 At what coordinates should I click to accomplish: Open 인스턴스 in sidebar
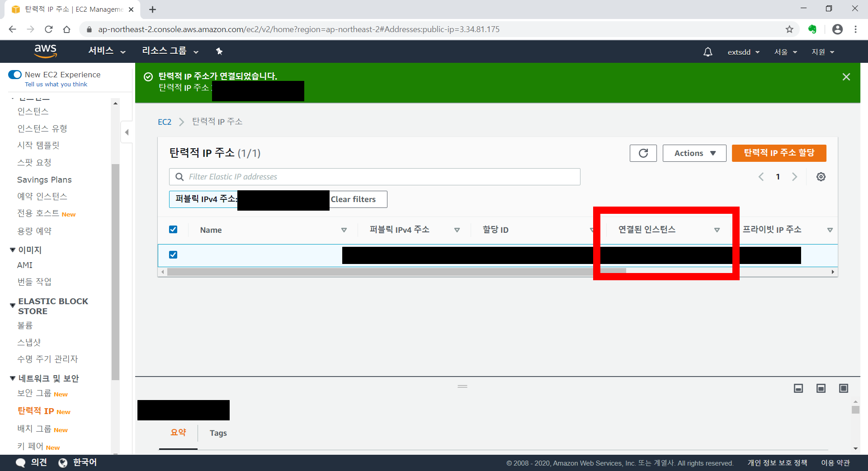click(x=33, y=111)
